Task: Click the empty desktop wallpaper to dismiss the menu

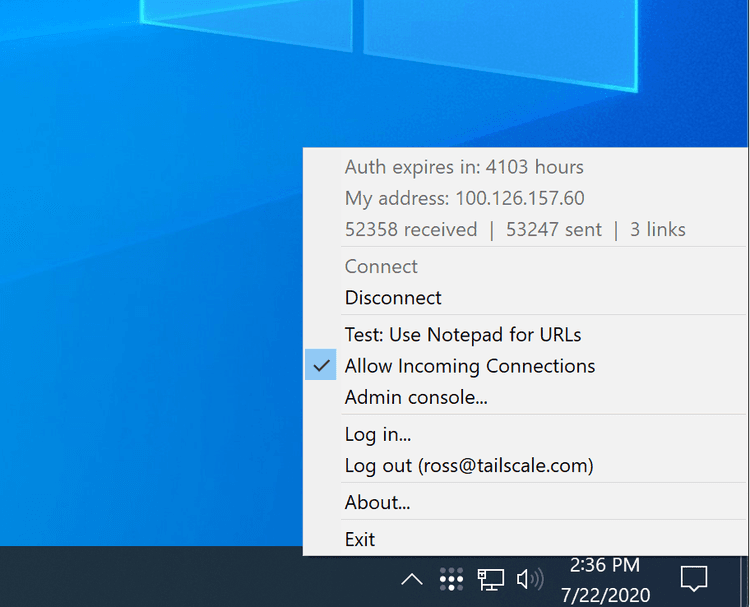Action: [150, 300]
